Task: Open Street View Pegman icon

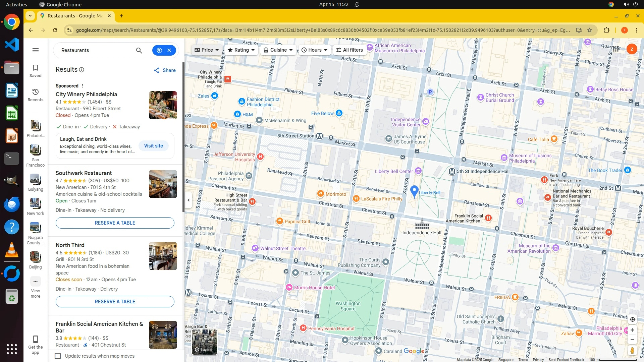Action: coord(632,351)
